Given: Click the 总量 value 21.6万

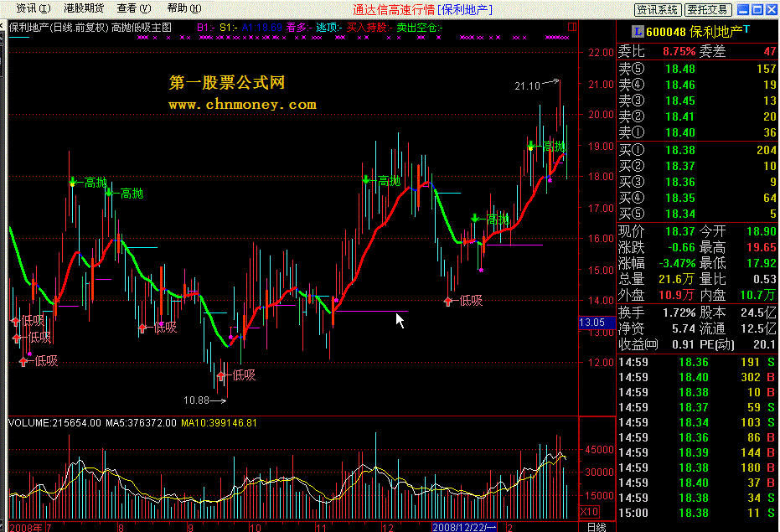Looking at the screenshot, I should (x=676, y=279).
